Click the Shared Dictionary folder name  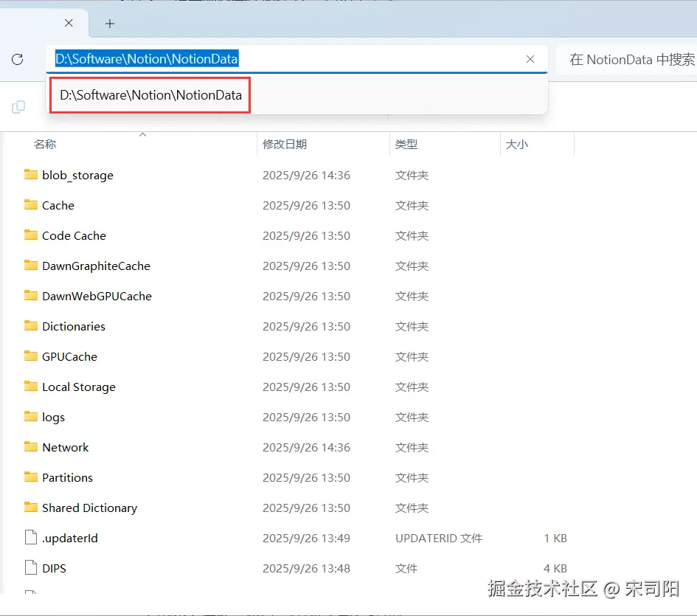click(90, 508)
